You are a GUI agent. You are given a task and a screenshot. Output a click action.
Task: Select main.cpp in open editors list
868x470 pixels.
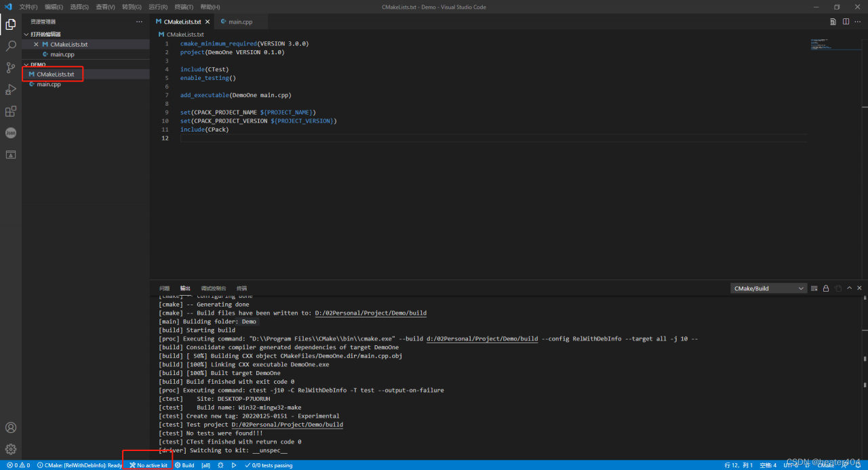(85, 54)
